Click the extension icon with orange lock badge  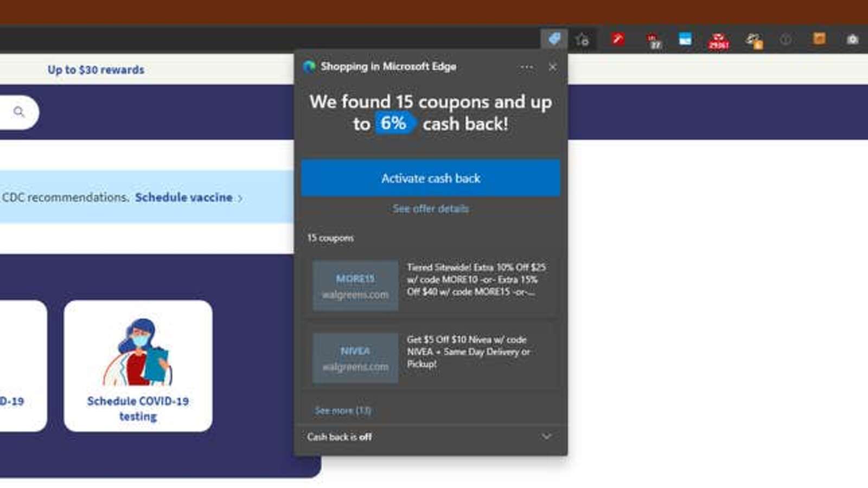[x=754, y=41]
